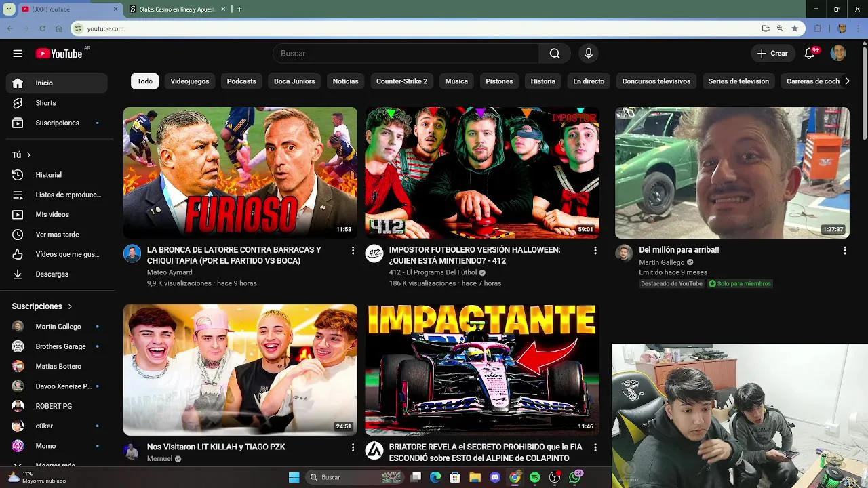Open Descargas in the sidebar
868x488 pixels.
click(x=56, y=274)
